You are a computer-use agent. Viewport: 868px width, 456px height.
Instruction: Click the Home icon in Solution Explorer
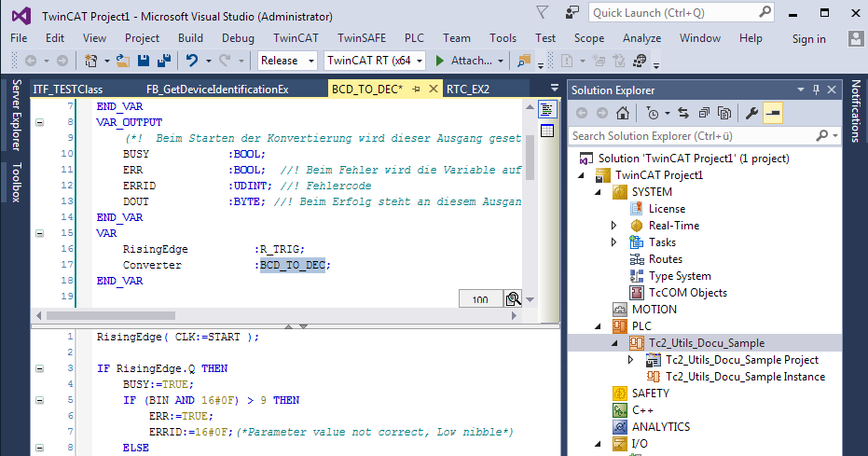[623, 113]
